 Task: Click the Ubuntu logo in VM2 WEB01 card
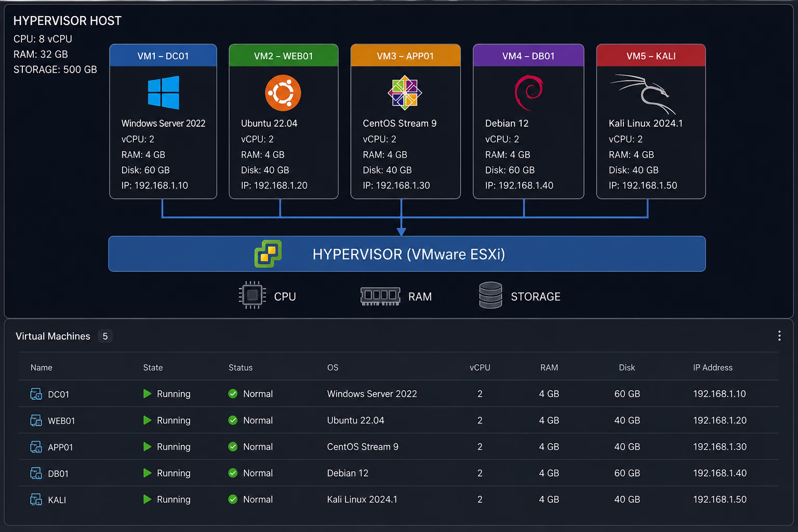tap(283, 93)
